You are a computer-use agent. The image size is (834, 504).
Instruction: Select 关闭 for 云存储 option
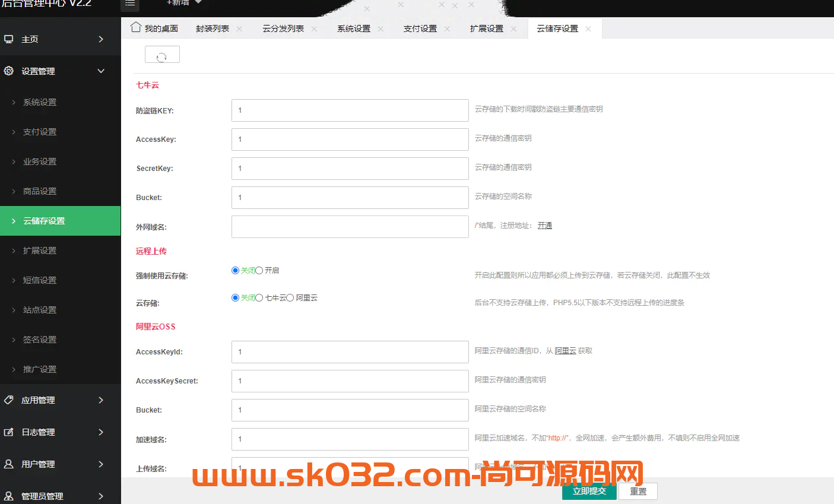[x=235, y=297]
